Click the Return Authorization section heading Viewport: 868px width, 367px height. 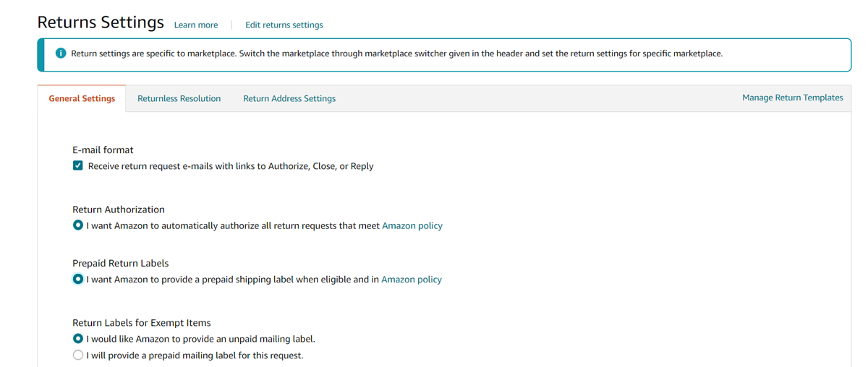[x=119, y=210]
